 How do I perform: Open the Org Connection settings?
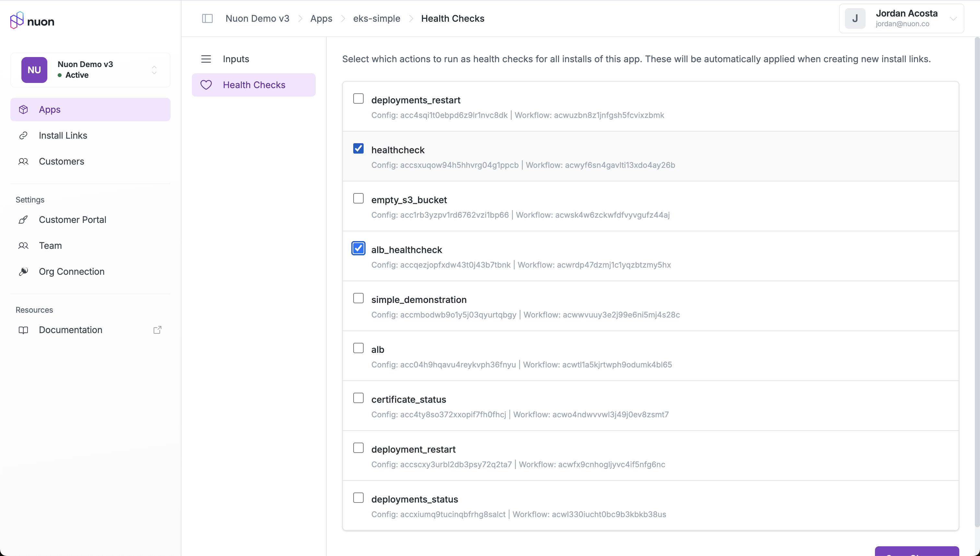pyautogui.click(x=72, y=272)
